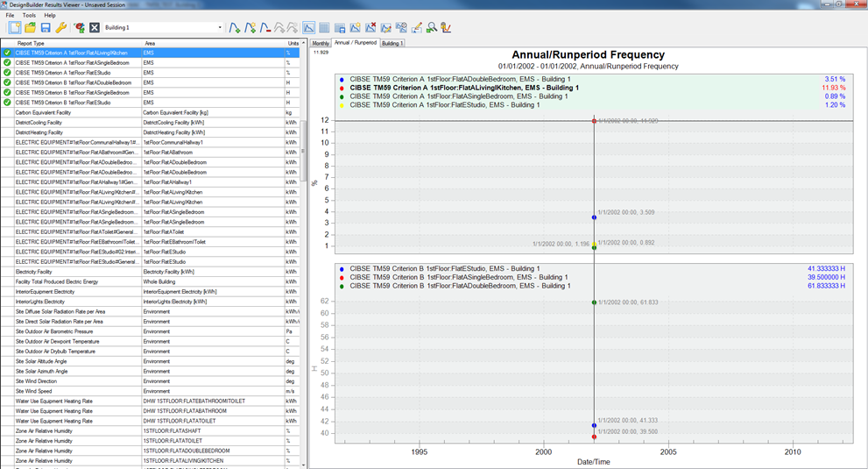Toggle green check for Criterion A FlatALivingKitchen row

[7, 53]
